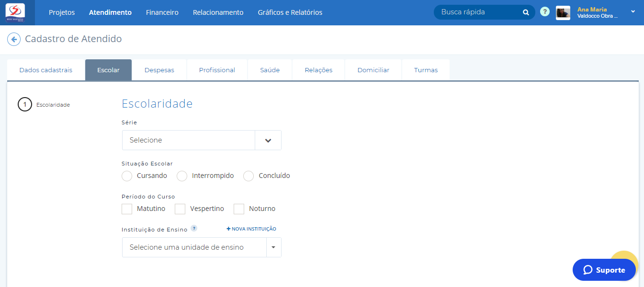This screenshot has height=287, width=644.
Task: Select the Cursando radio option
Action: pyautogui.click(x=127, y=176)
